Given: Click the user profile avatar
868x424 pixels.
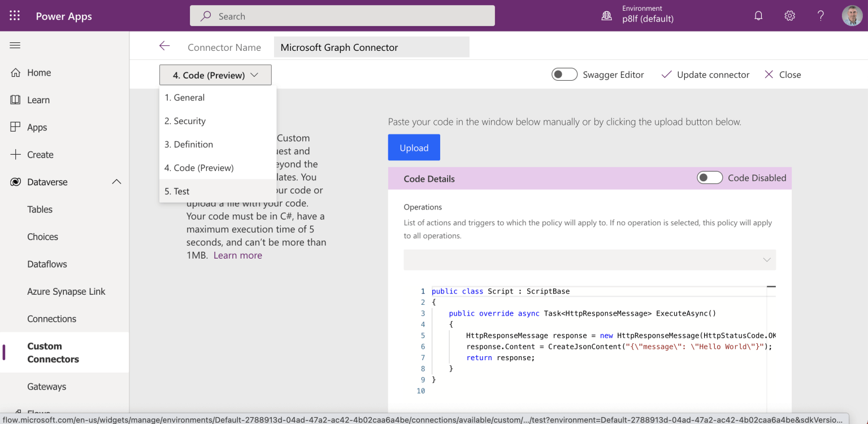Looking at the screenshot, I should [x=852, y=16].
